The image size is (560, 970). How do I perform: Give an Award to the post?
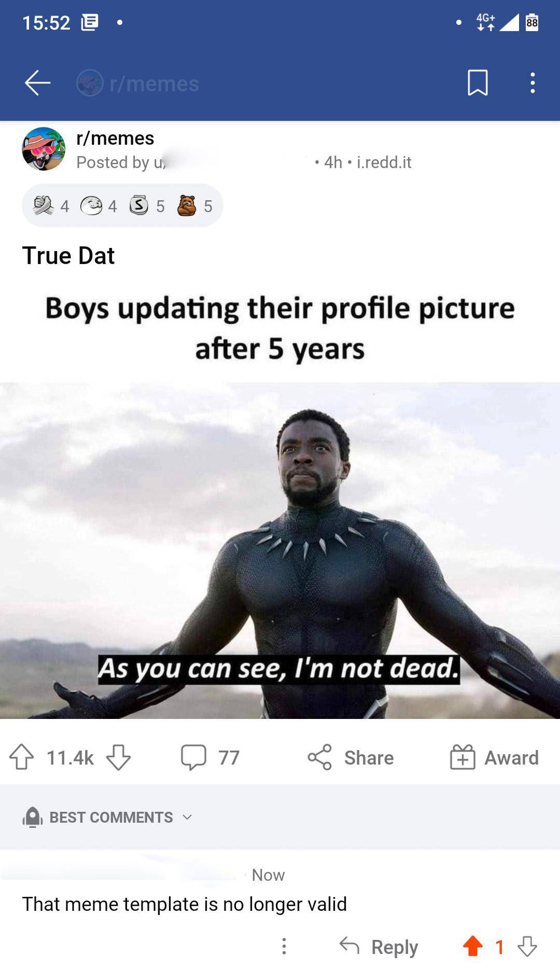pos(494,757)
